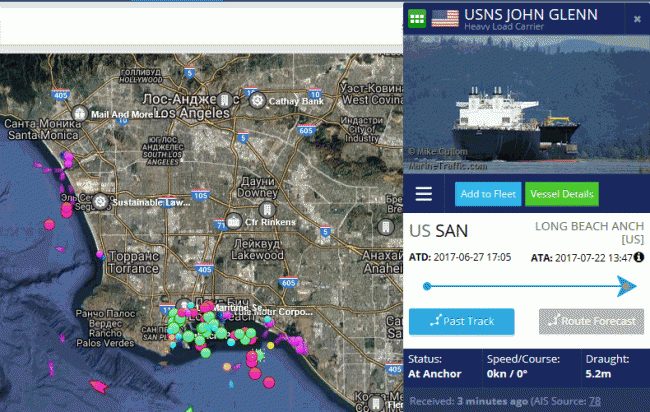Viewport: 650px width, 412px height.
Task: Click the US flag icon in header
Action: tap(445, 18)
